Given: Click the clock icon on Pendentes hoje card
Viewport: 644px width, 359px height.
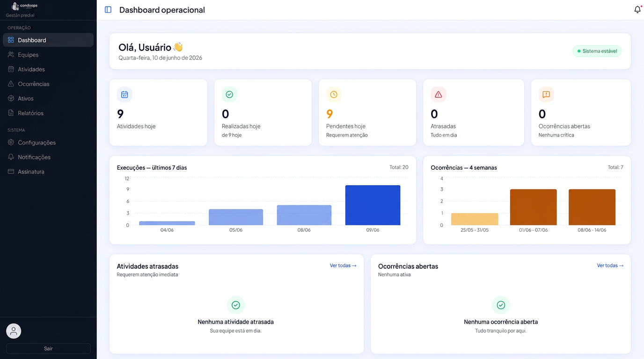Looking at the screenshot, I should tap(334, 94).
